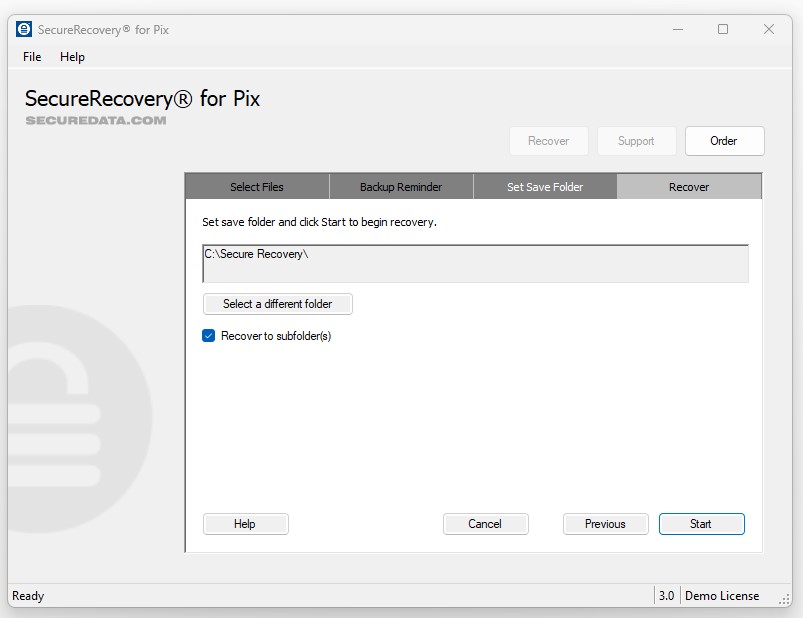The height and width of the screenshot is (618, 803).
Task: Uncheck Recover to subfolder(s) checkbox
Action: (x=209, y=336)
